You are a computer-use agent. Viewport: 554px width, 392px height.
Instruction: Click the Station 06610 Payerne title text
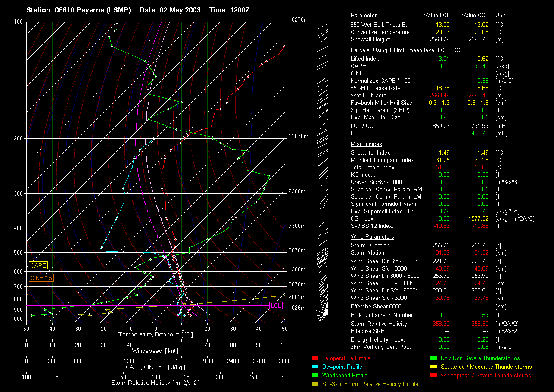[x=79, y=10]
